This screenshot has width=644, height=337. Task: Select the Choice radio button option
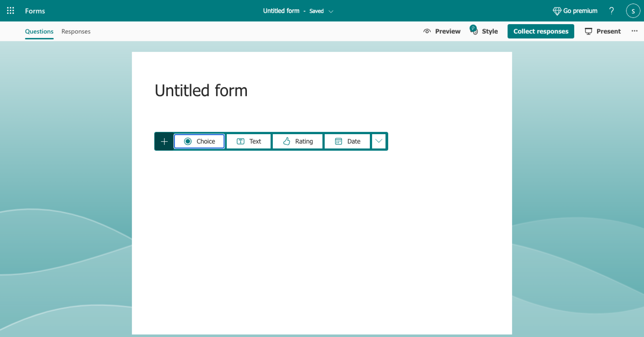pyautogui.click(x=199, y=141)
